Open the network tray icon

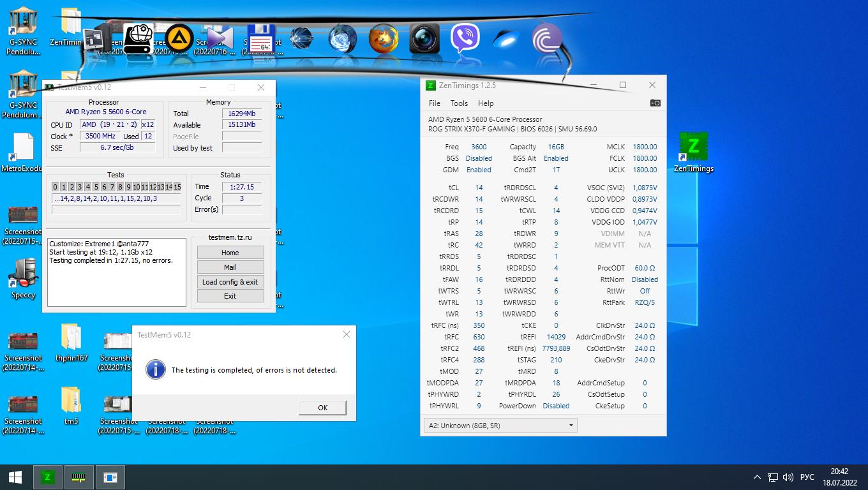[x=772, y=477]
